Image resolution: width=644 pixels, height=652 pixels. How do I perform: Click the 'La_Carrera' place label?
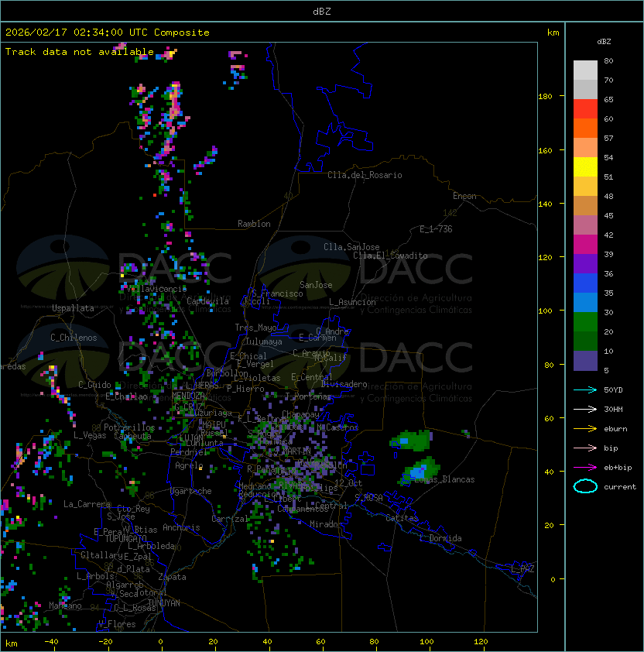click(87, 504)
